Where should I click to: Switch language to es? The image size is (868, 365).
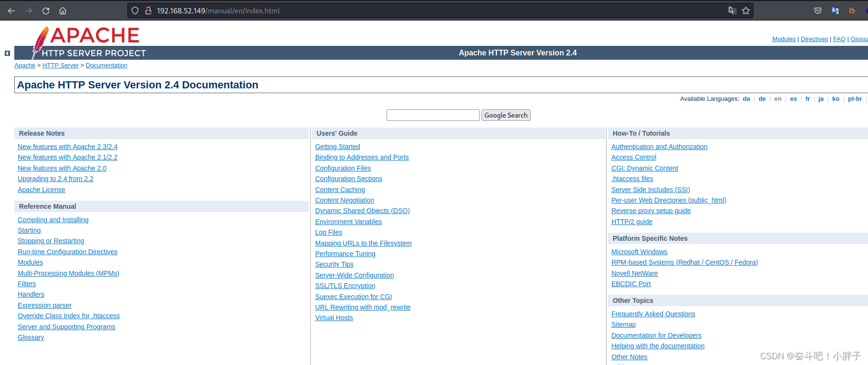pos(794,99)
